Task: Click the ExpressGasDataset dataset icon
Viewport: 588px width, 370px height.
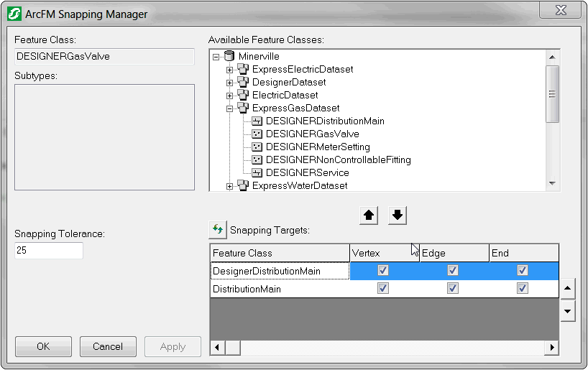Action: point(243,108)
